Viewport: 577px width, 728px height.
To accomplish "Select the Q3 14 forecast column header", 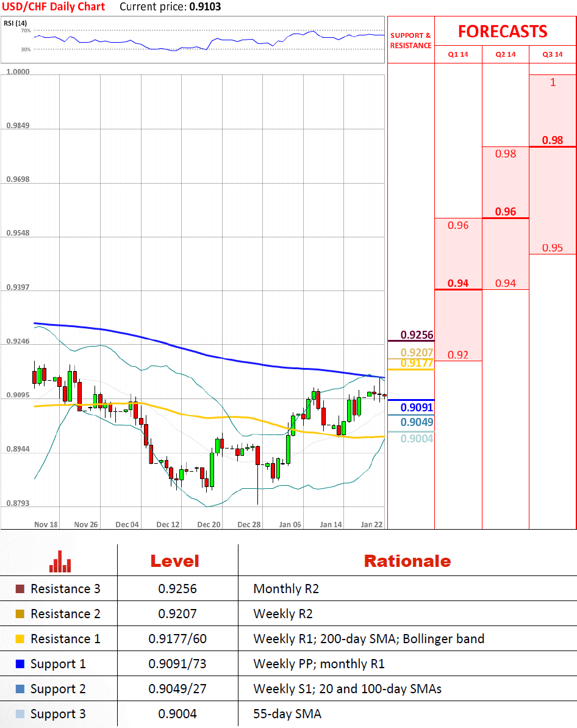I will pos(553,54).
